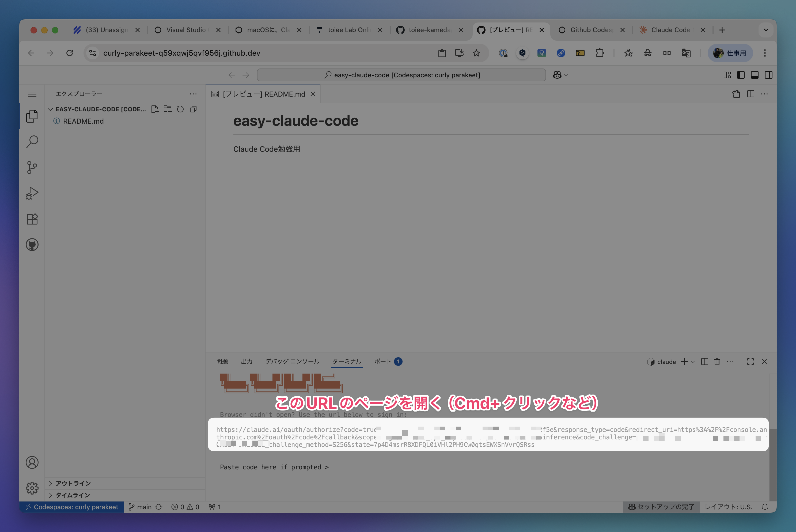Synchronize changes icon next to main
This screenshot has width=796, height=532.
tap(159, 507)
